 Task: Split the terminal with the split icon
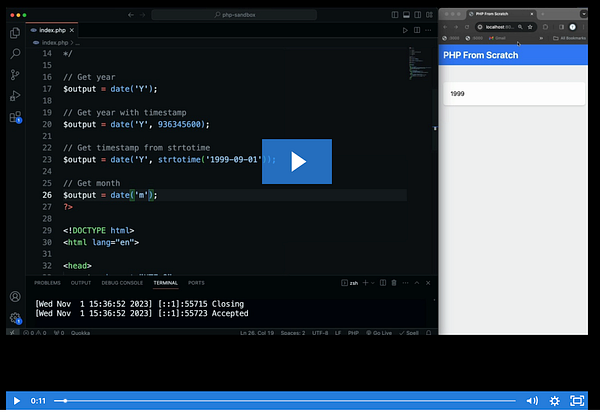[383, 283]
